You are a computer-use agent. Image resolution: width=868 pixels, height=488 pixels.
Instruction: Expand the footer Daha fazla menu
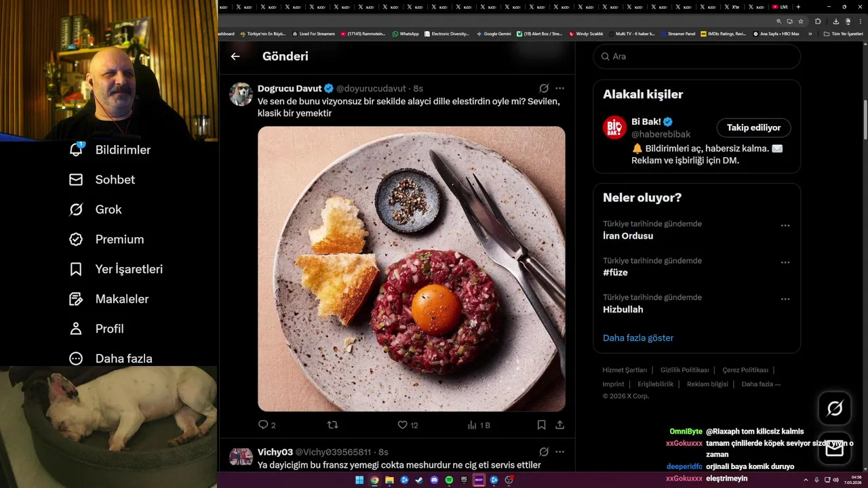pyautogui.click(x=761, y=384)
